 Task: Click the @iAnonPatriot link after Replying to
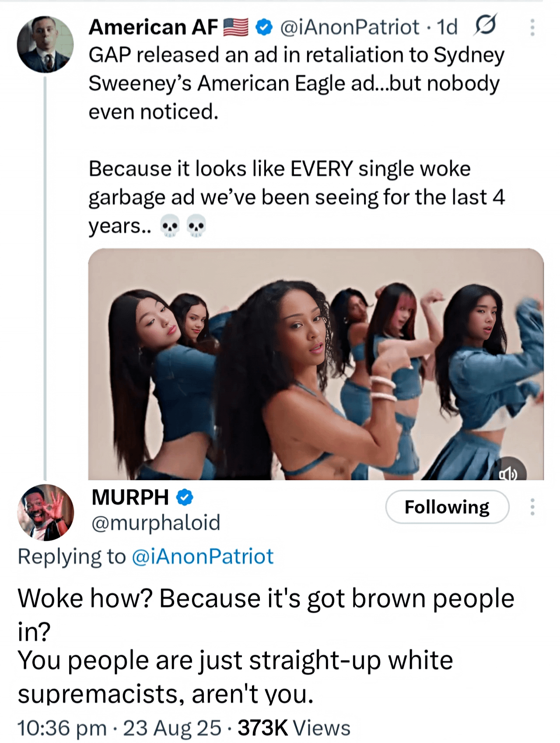point(202,557)
